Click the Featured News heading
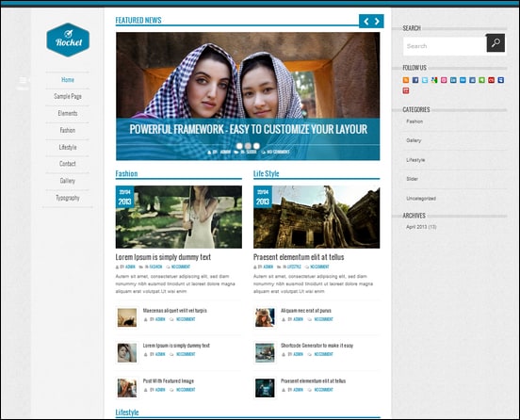The width and height of the screenshot is (520, 420). (x=138, y=20)
